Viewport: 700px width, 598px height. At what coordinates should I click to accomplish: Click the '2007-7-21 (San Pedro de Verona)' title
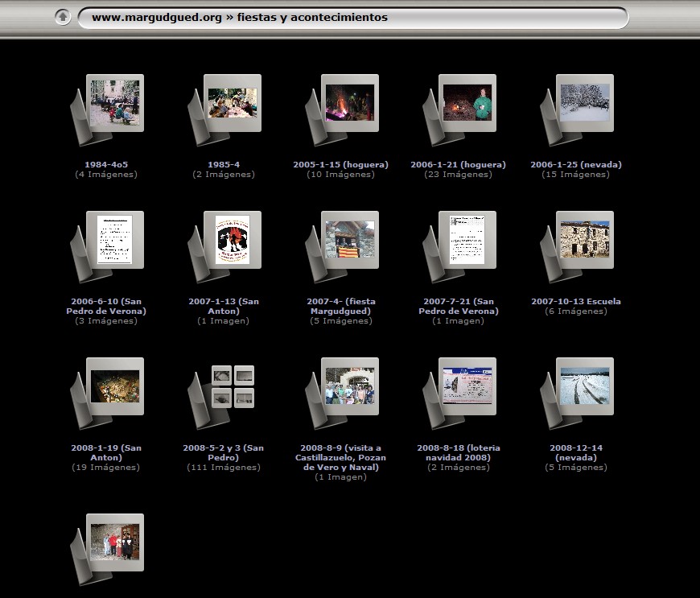click(459, 307)
